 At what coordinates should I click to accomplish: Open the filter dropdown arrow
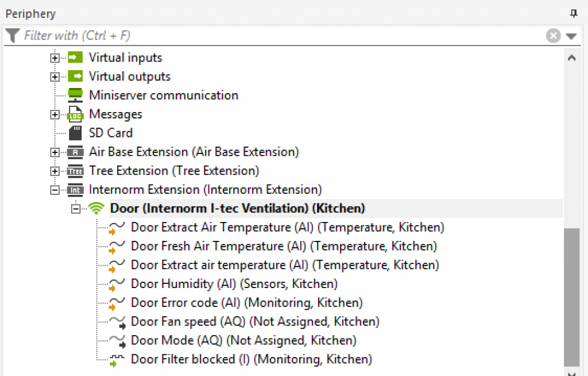tap(570, 36)
